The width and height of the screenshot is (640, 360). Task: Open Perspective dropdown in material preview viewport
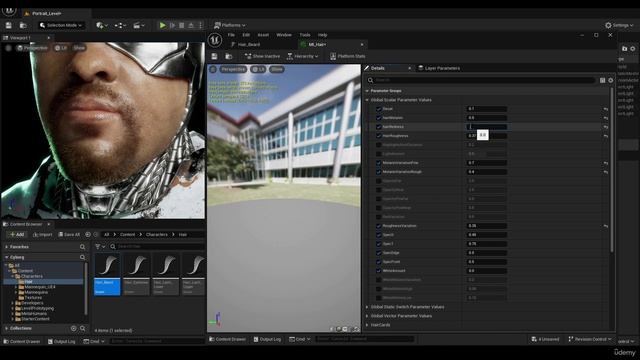pyautogui.click(x=233, y=69)
